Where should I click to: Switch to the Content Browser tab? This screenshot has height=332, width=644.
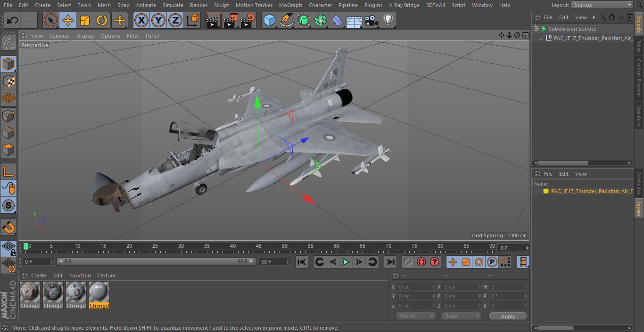pos(638,78)
